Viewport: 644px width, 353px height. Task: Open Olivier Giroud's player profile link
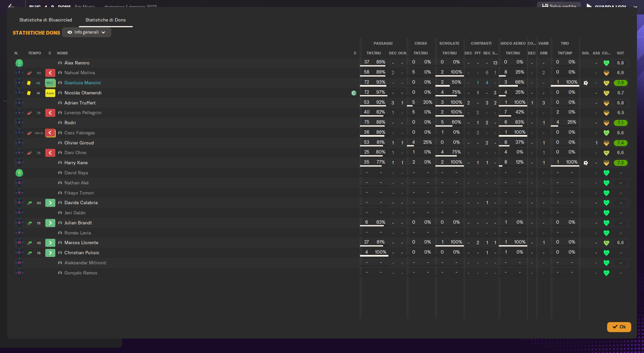click(79, 143)
